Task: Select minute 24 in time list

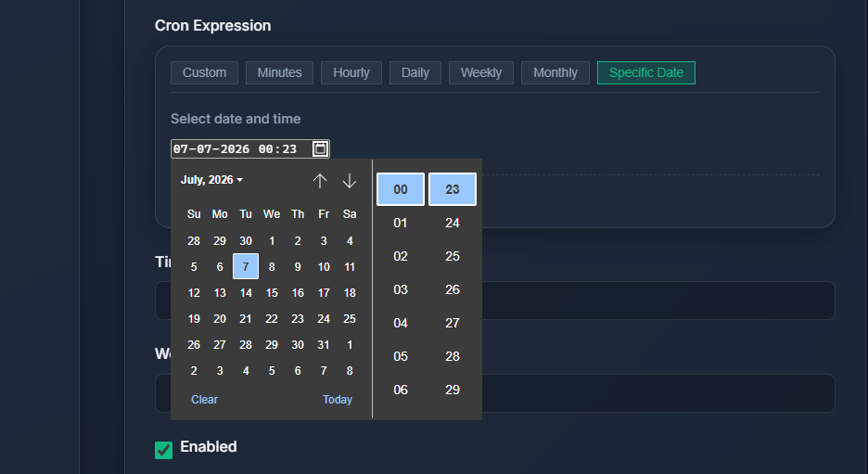Action: tap(453, 223)
